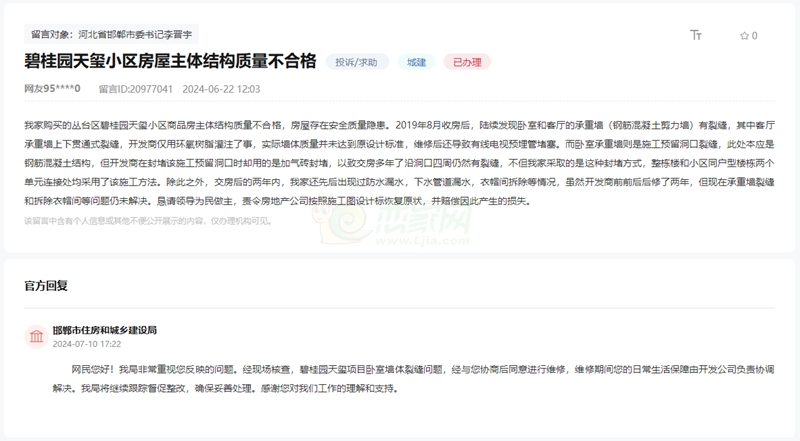Click the star favorite icon
The image size is (800, 441).
744,35
